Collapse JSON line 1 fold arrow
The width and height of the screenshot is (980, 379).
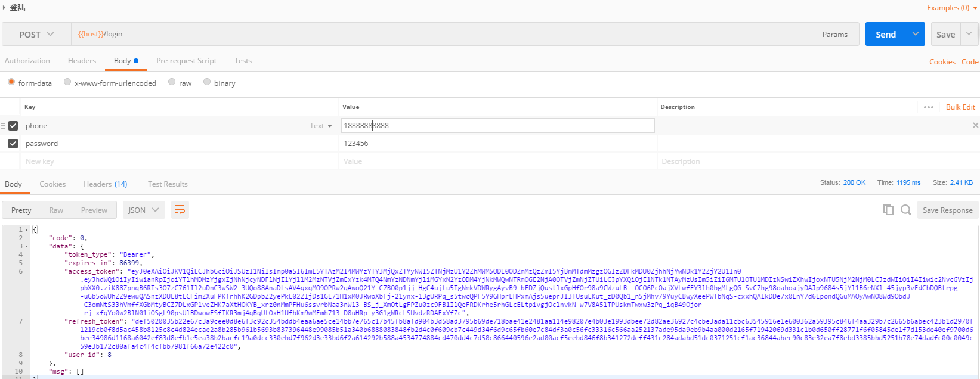[x=27, y=229]
